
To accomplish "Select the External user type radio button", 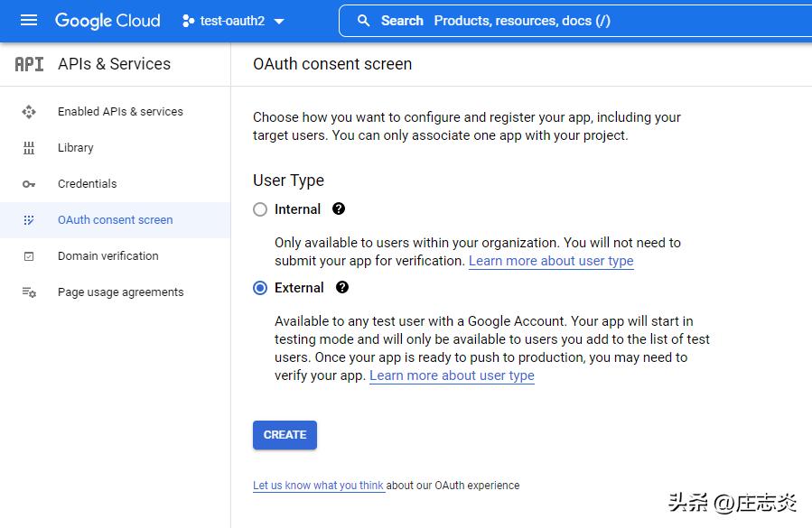I will click(260, 287).
